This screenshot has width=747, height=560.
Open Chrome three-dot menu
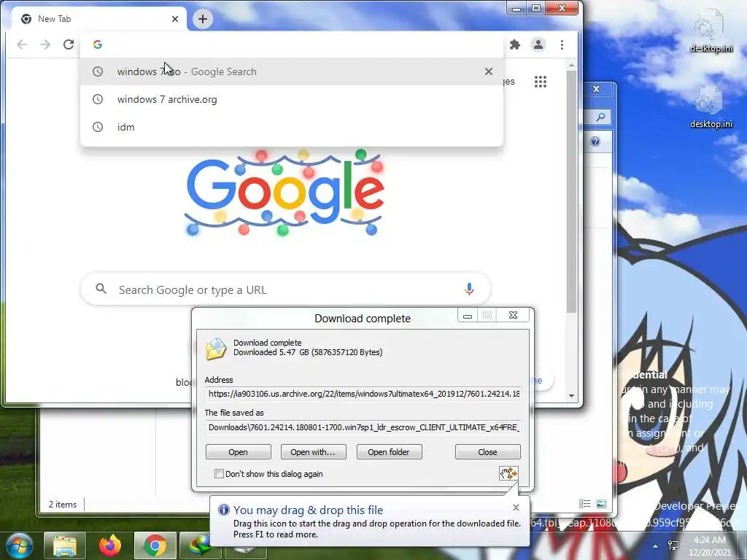tap(562, 44)
